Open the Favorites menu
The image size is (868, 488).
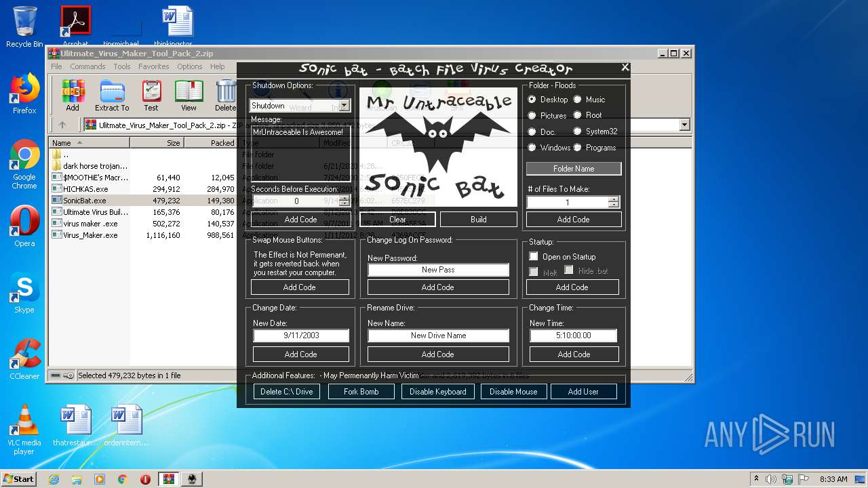click(154, 66)
